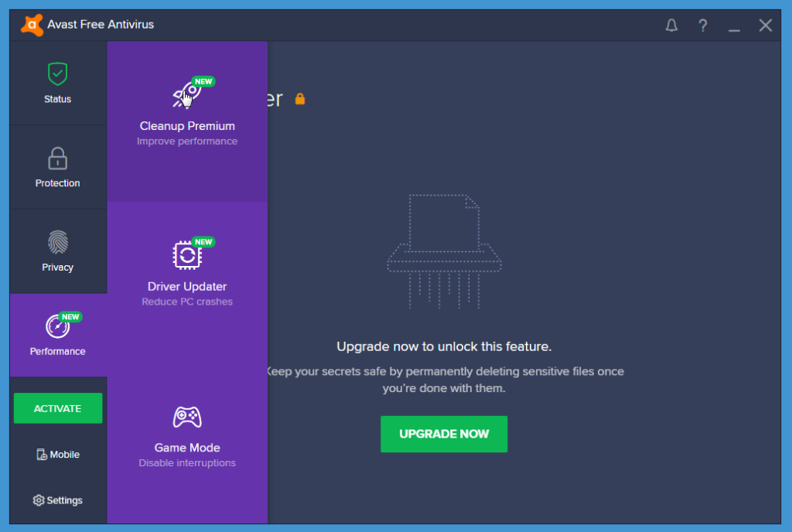792x532 pixels.
Task: Click the file shredder illustration
Action: tap(444, 251)
